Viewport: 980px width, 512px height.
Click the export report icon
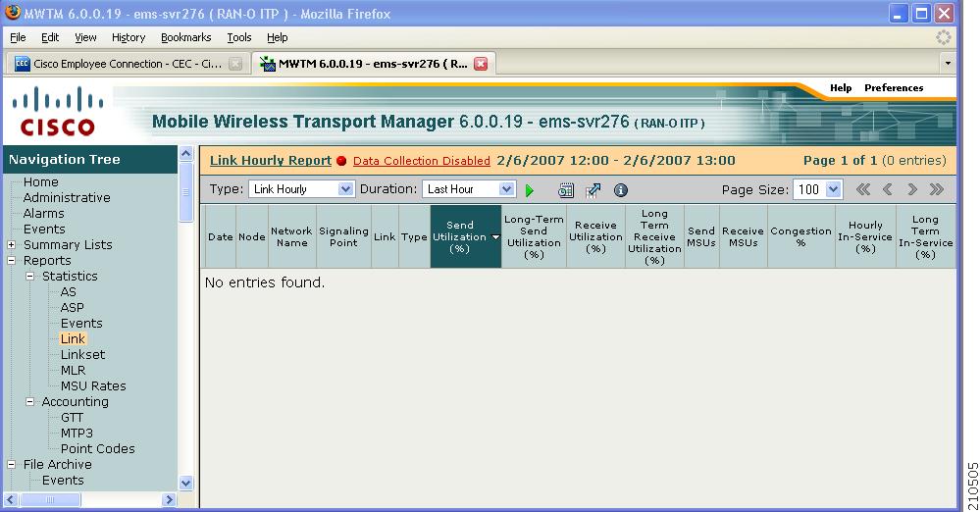[x=593, y=190]
